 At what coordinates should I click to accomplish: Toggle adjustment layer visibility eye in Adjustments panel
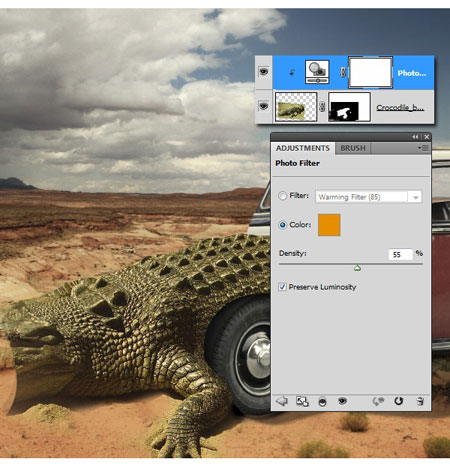pyautogui.click(x=342, y=401)
